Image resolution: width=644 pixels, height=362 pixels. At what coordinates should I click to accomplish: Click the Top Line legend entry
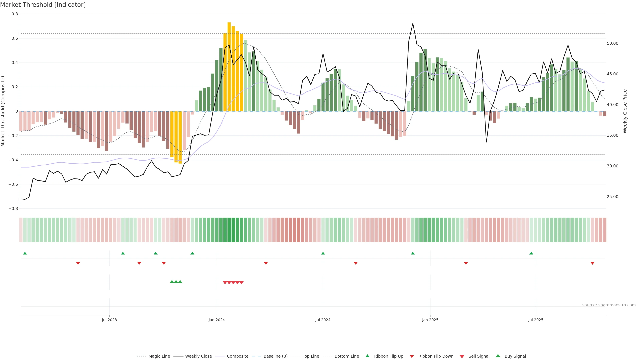[311, 356]
